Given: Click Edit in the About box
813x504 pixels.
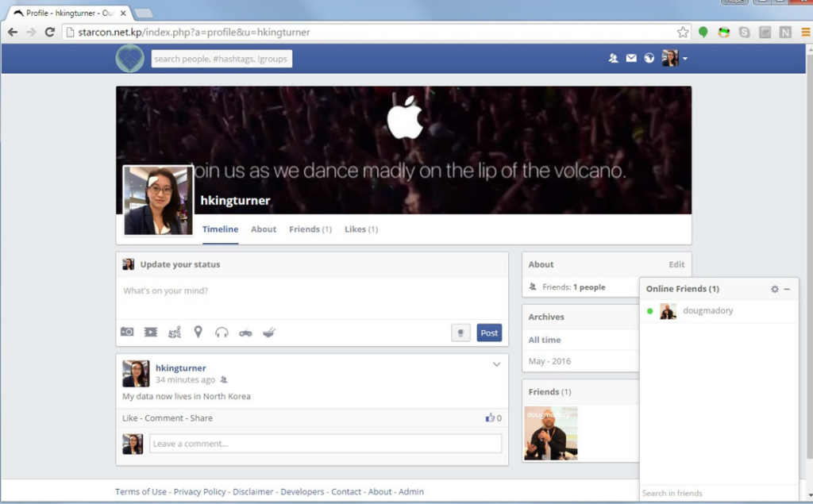Looking at the screenshot, I should pyautogui.click(x=676, y=264).
